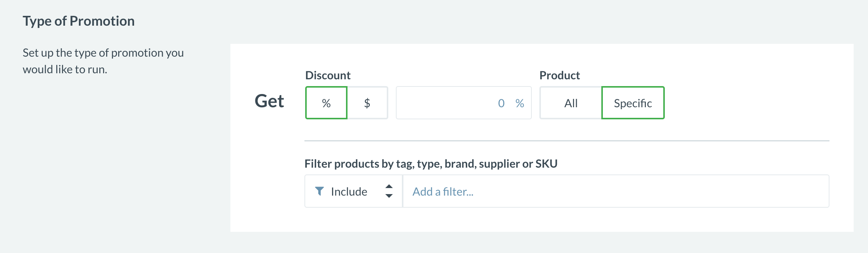The image size is (868, 253).
Task: Click the promotion setup description text
Action: tap(103, 61)
